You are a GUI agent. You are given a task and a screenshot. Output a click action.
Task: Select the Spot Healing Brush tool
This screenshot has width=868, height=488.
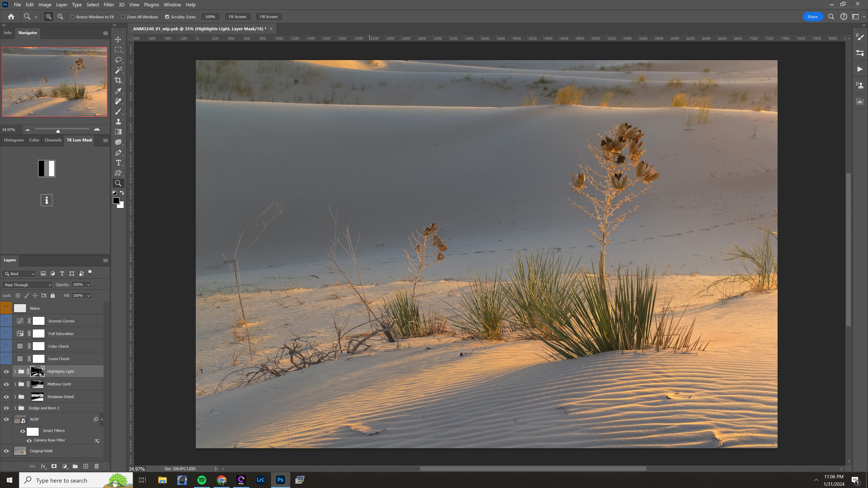click(118, 101)
